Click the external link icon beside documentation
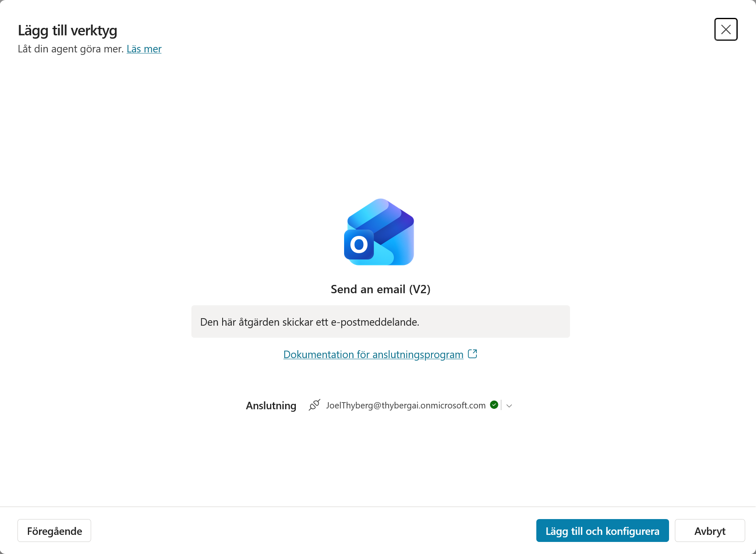This screenshot has width=756, height=554. [472, 354]
